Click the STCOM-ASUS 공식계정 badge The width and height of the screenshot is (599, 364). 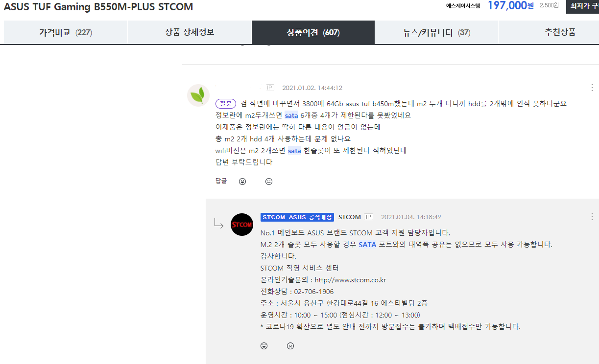[297, 217]
